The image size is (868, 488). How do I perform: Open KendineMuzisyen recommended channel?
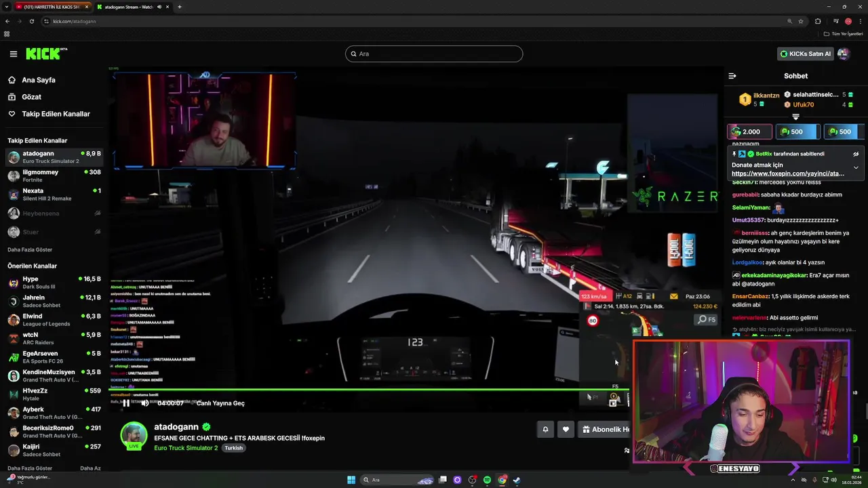click(x=54, y=375)
